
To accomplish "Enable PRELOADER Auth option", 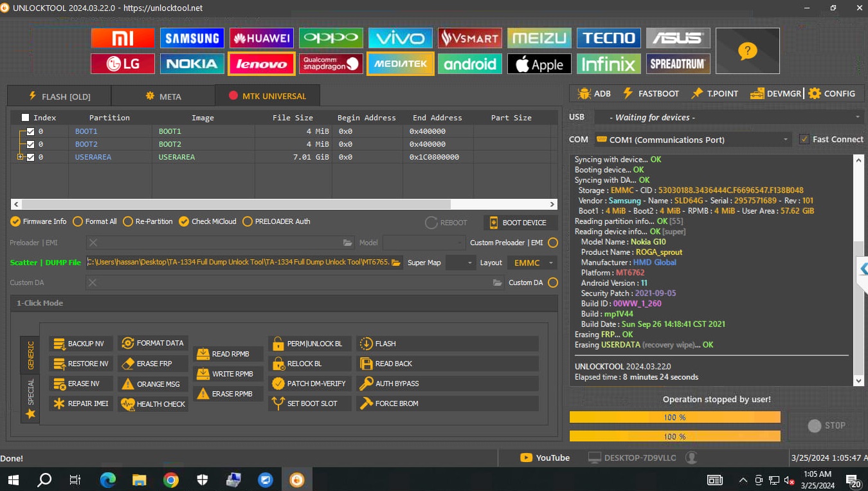I will pos(276,221).
